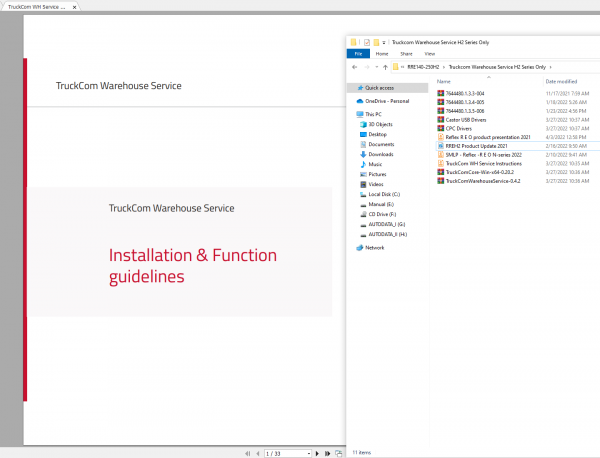Open Music in the sidebar

[x=371, y=164]
